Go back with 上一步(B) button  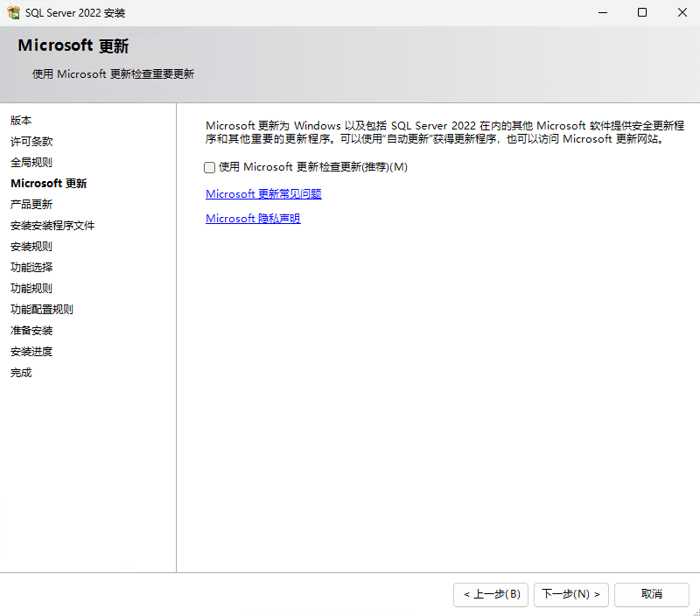coord(491,595)
